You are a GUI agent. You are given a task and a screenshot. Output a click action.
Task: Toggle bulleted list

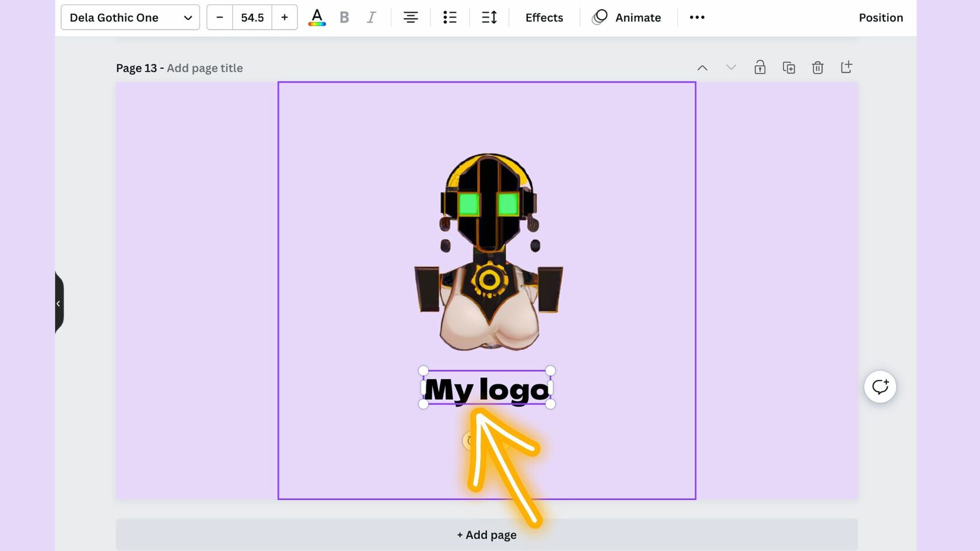[x=450, y=17]
